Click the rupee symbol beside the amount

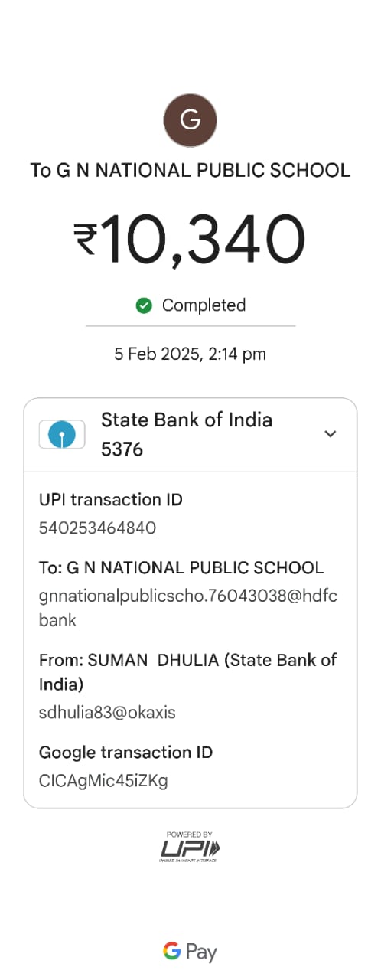(x=86, y=239)
